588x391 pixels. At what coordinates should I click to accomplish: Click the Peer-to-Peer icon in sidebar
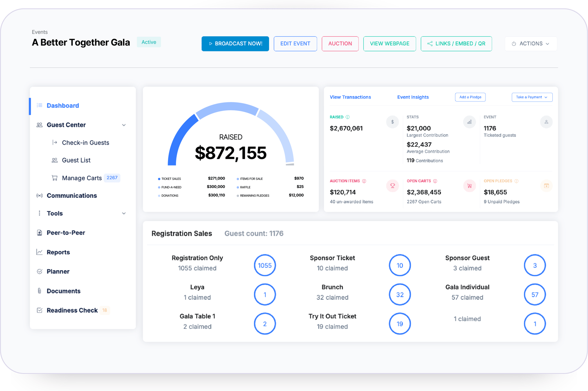[39, 233]
